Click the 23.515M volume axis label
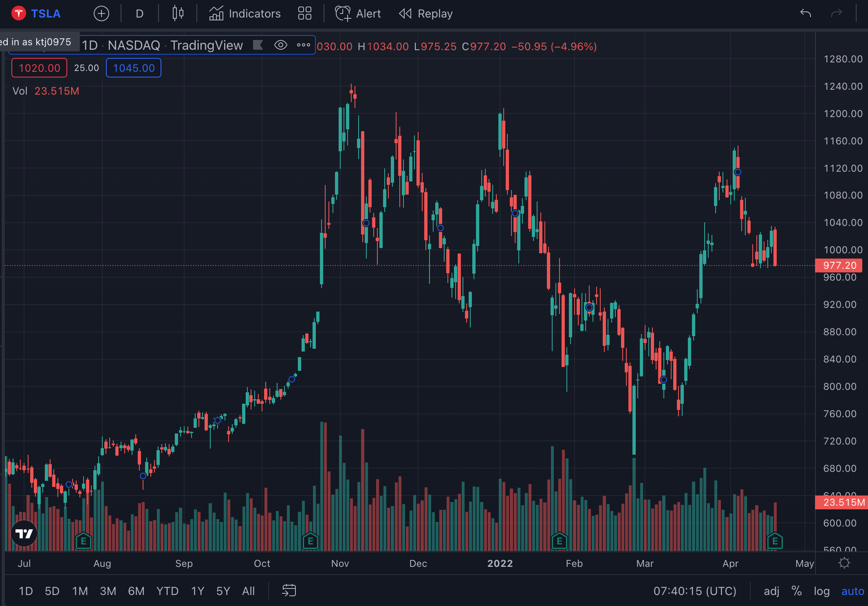 click(842, 502)
